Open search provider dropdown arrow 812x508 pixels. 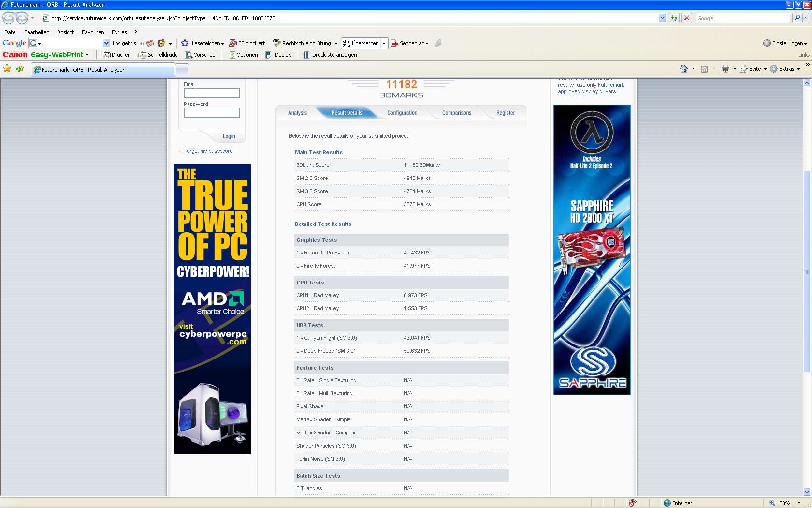coord(806,18)
